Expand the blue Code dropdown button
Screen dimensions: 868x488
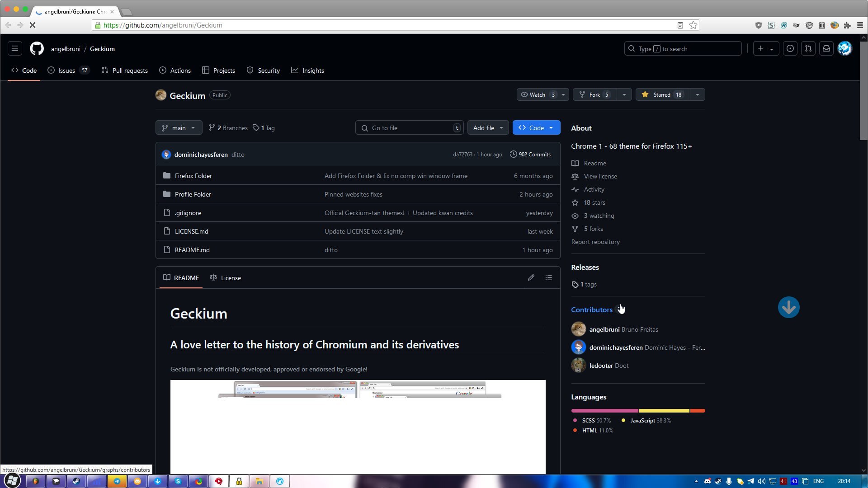[536, 128]
